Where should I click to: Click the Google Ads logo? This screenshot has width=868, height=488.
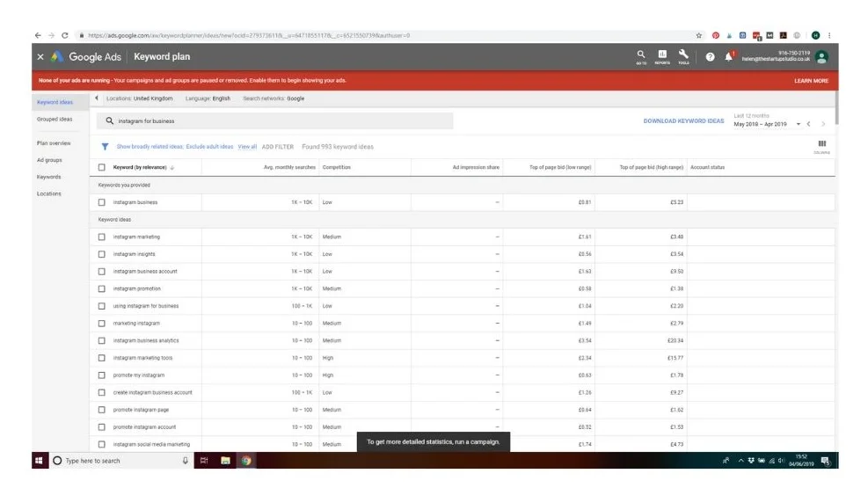(x=57, y=56)
